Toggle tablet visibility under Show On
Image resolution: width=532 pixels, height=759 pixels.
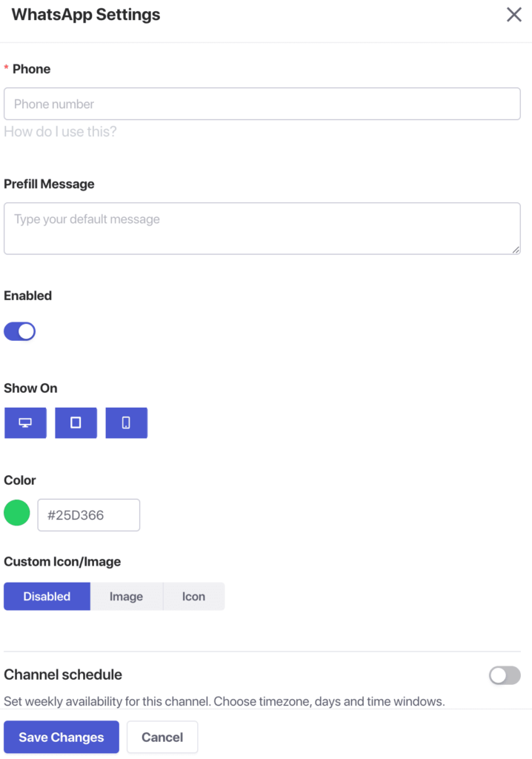click(x=76, y=422)
